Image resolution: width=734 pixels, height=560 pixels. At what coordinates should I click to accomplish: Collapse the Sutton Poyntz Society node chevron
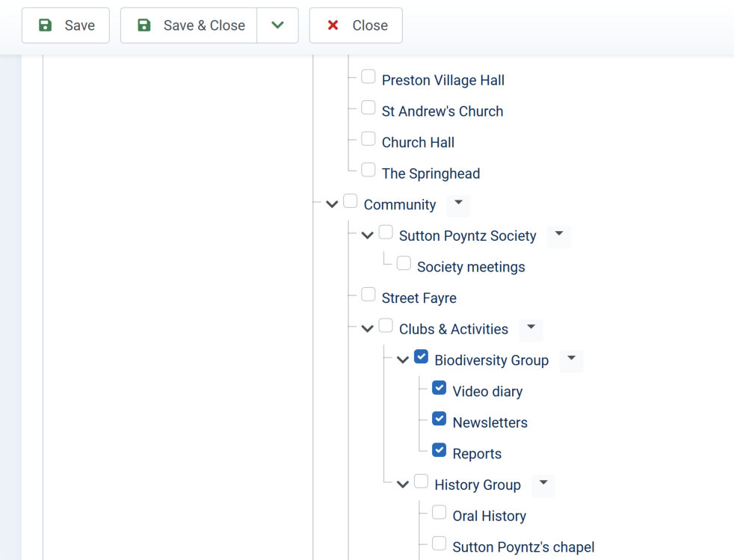coord(368,235)
